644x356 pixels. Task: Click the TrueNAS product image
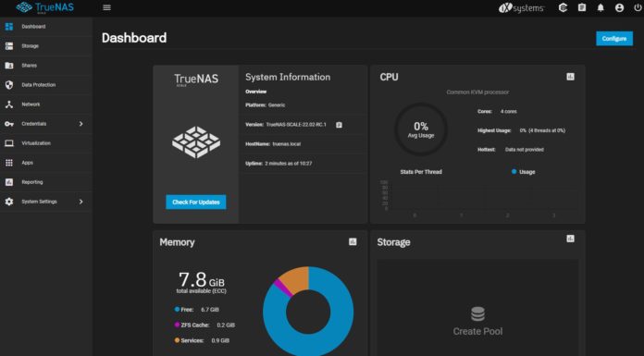(x=196, y=141)
